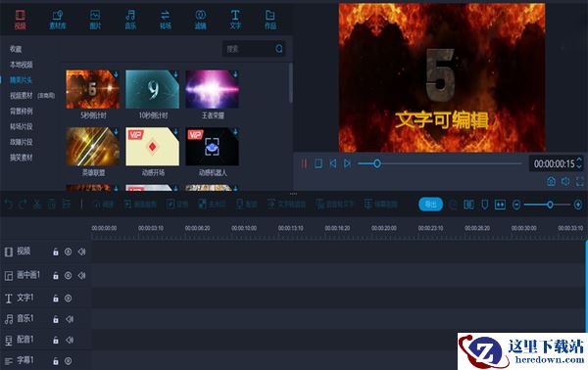Hide the 画中画1 track via eye icon
This screenshot has height=370, width=588.
click(68, 276)
